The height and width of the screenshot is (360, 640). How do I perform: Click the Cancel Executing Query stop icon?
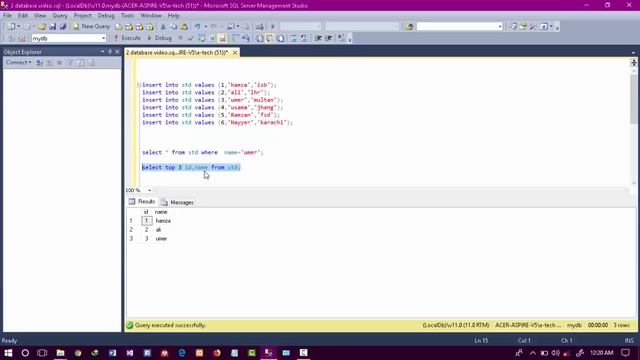point(180,38)
